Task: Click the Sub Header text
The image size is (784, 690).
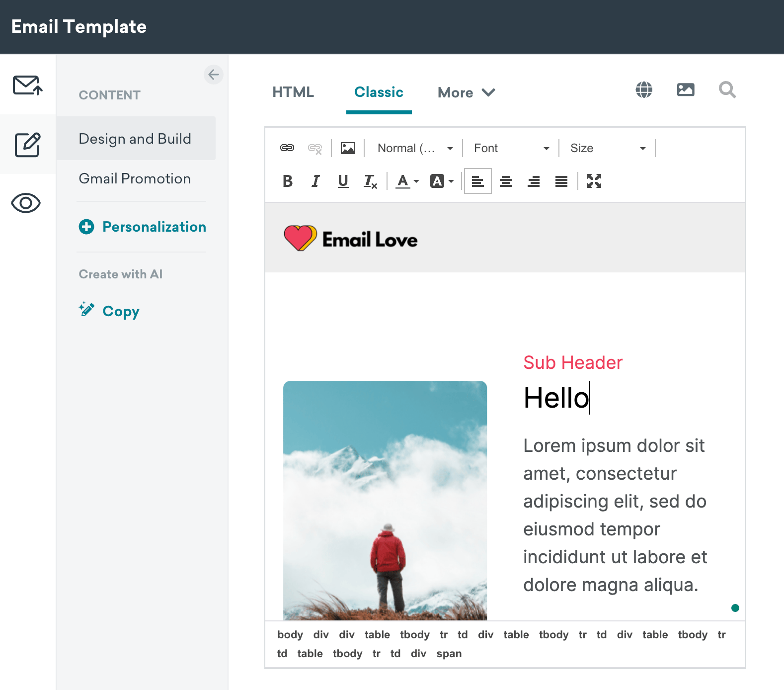Action: click(x=573, y=362)
